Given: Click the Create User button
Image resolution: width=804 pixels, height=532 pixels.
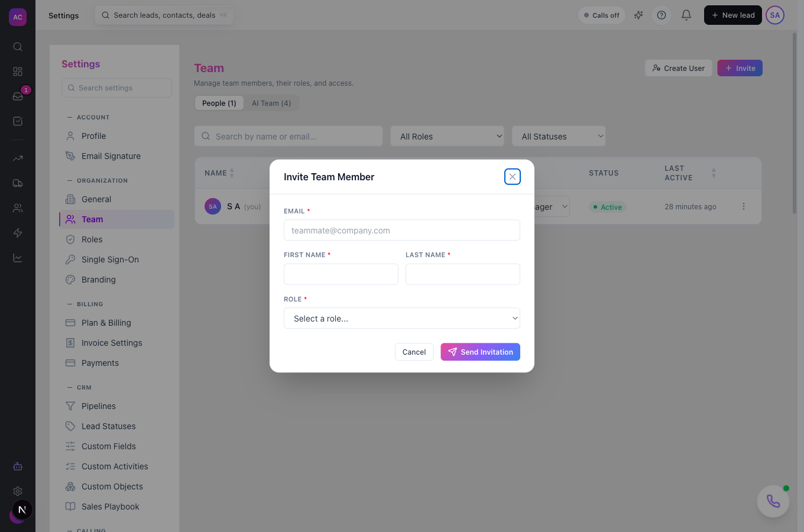Looking at the screenshot, I should (679, 68).
